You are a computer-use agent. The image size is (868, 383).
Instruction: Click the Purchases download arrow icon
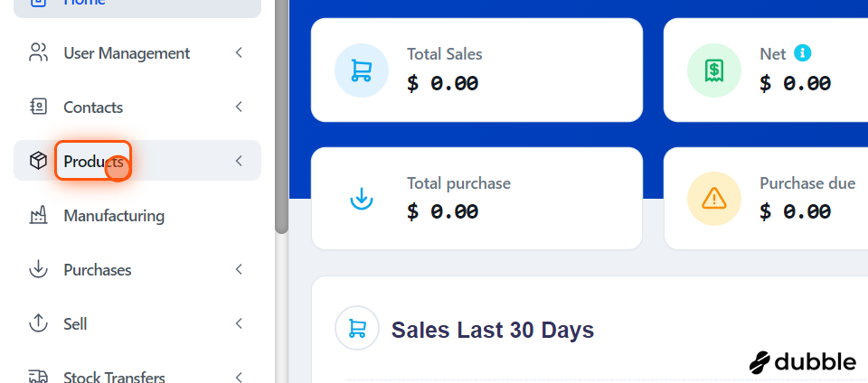[38, 269]
